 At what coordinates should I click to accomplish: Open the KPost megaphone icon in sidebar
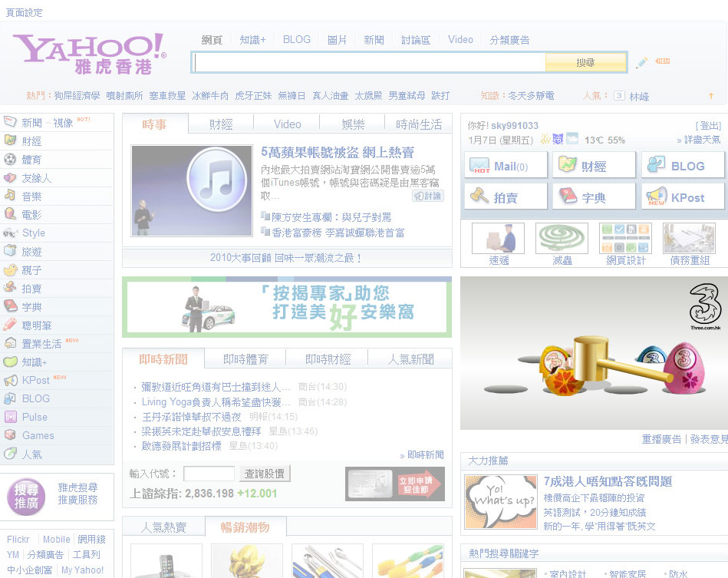pos(10,380)
